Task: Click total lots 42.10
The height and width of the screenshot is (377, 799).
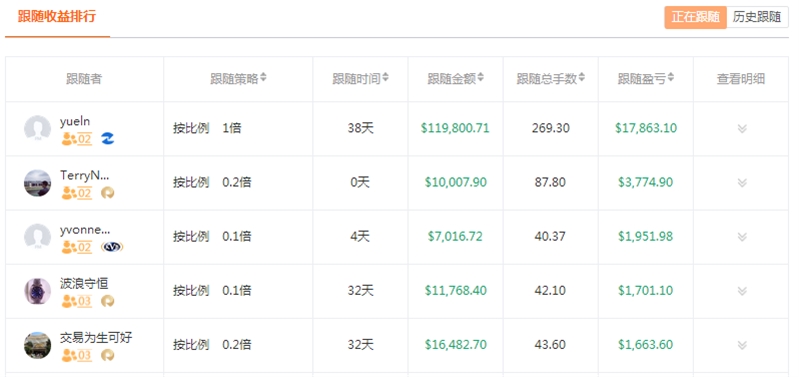Action: (x=550, y=290)
